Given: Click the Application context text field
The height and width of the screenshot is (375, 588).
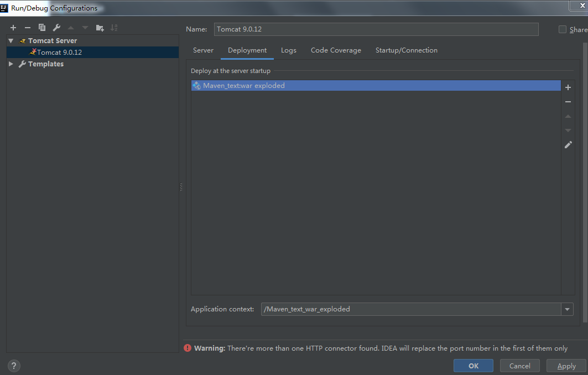Looking at the screenshot, I should (411, 309).
